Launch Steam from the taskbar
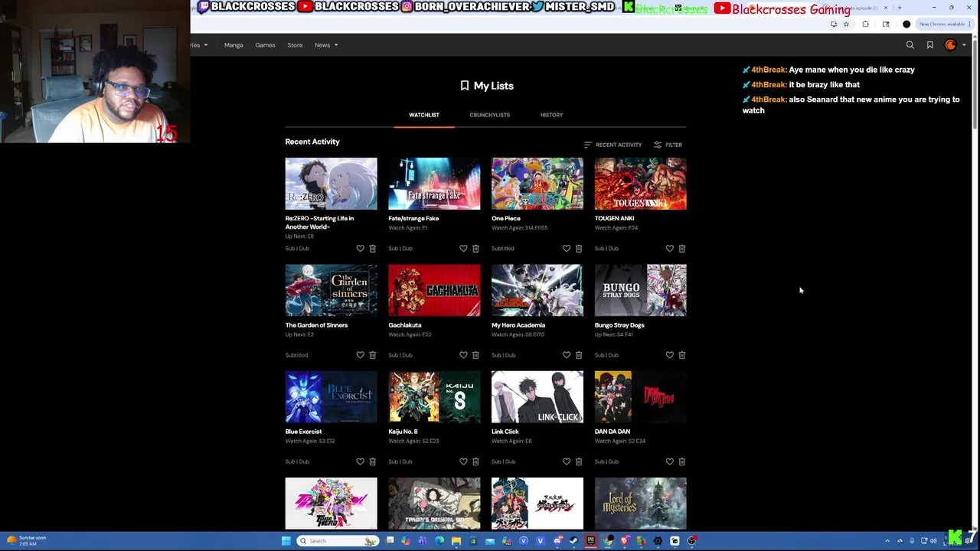Viewport: 980px width, 551px height. [x=573, y=541]
